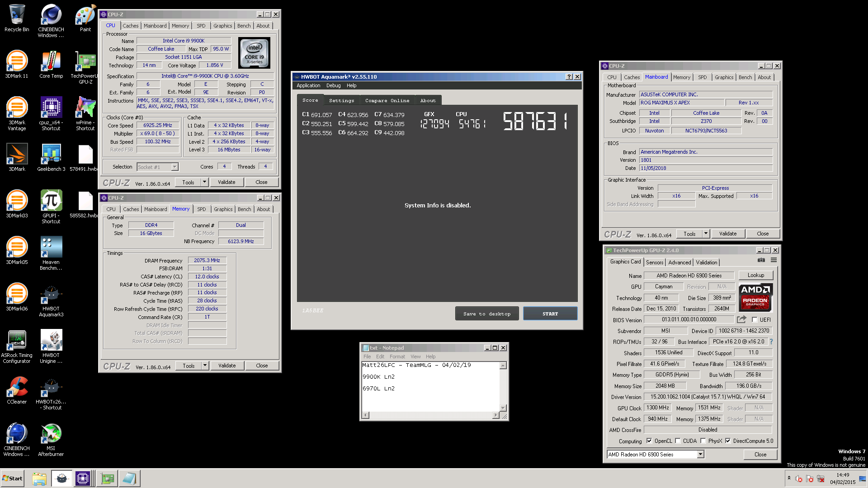The width and height of the screenshot is (868, 488).
Task: Open About tab in Aquamark3
Action: coord(428,100)
